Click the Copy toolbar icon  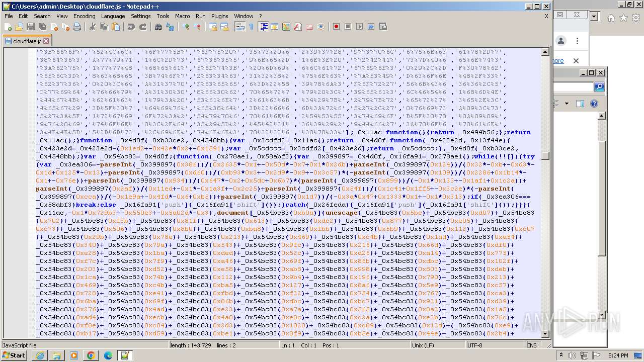click(x=104, y=27)
